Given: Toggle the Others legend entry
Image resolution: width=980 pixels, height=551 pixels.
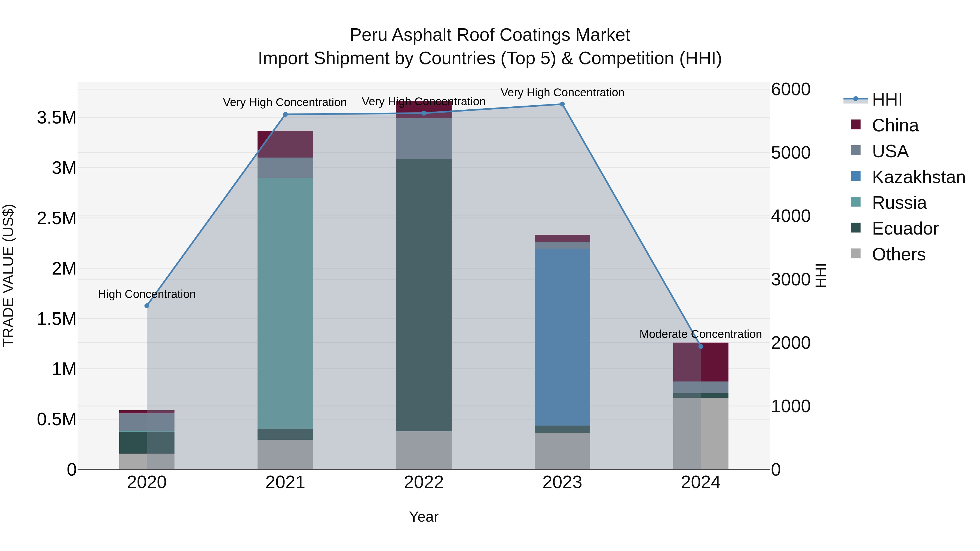Looking at the screenshot, I should [888, 254].
